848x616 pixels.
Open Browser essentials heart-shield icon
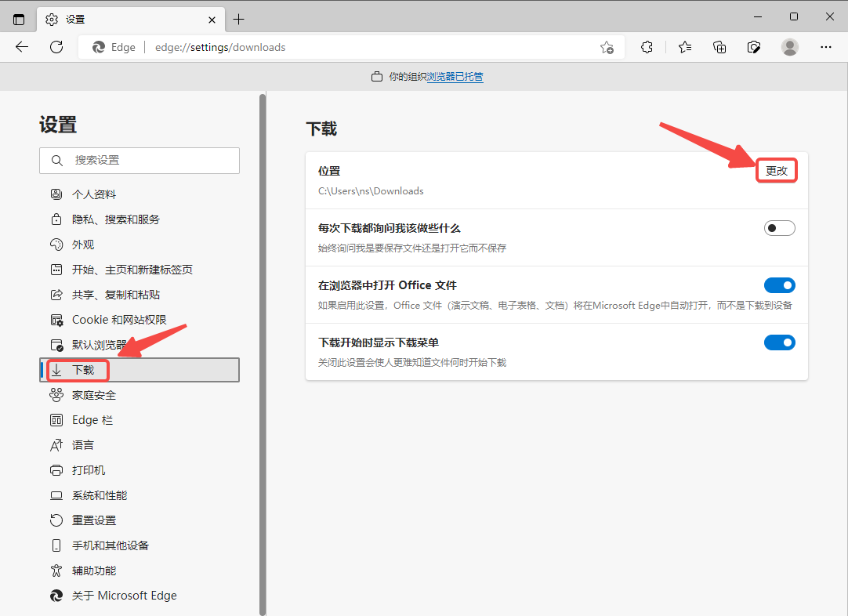point(754,47)
